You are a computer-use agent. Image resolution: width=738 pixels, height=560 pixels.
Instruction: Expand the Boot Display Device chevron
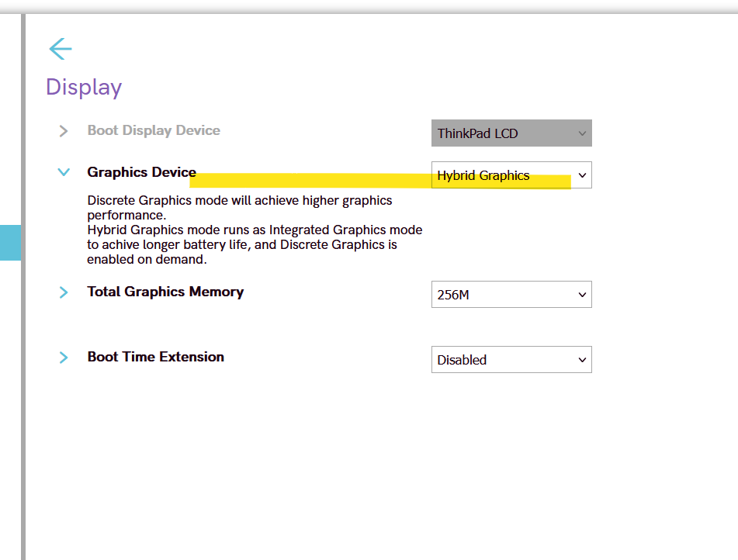point(64,131)
